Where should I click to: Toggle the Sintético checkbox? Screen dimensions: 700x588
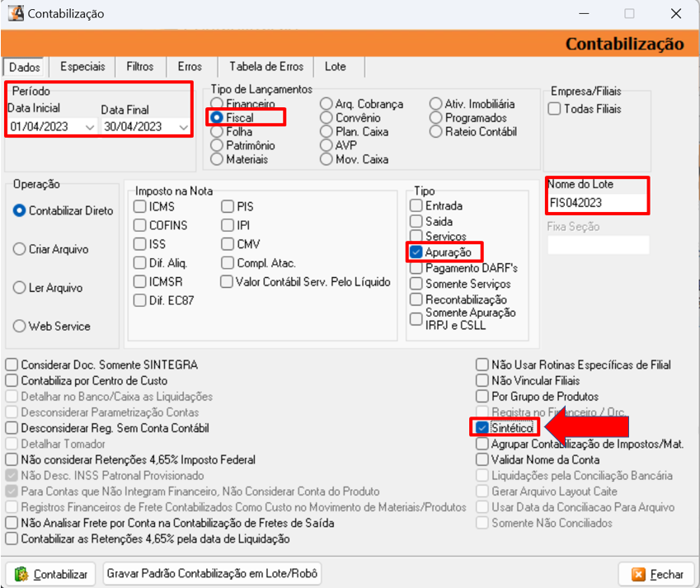click(x=482, y=427)
